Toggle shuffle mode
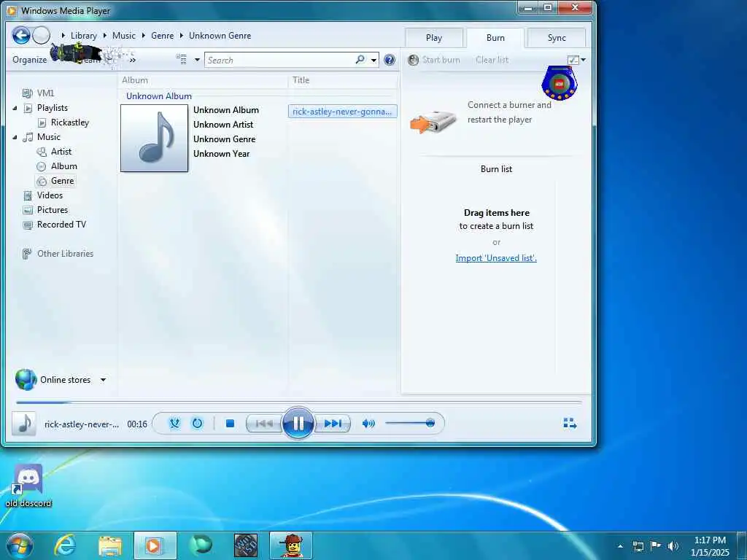The image size is (747, 560). pyautogui.click(x=174, y=424)
